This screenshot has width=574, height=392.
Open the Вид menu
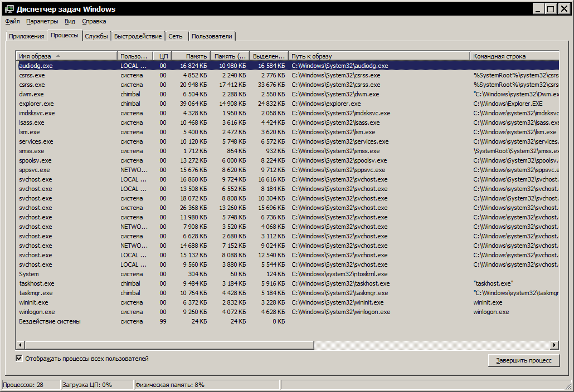(70, 21)
